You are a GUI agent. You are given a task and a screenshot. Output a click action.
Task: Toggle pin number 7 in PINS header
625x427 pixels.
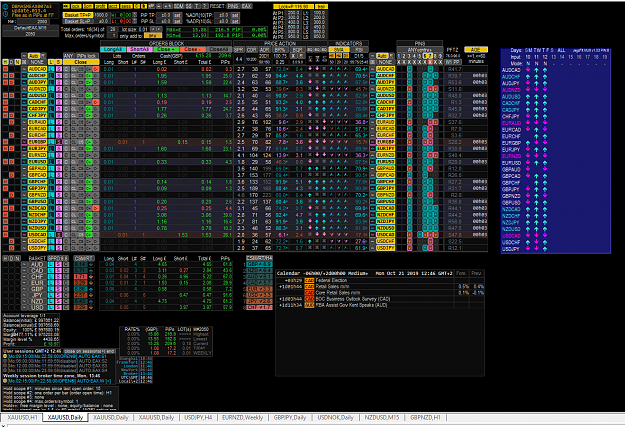click(430, 56)
